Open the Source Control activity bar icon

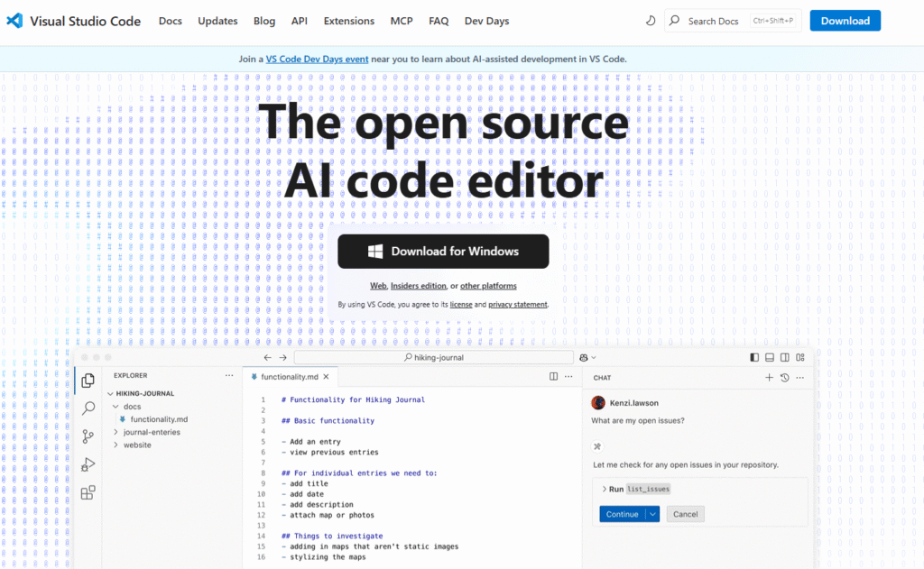click(88, 436)
